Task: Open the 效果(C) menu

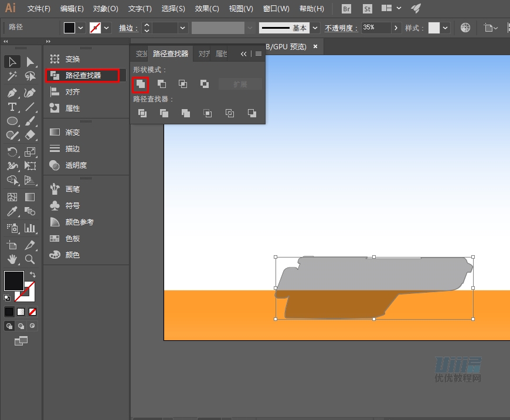Action: pyautogui.click(x=206, y=9)
